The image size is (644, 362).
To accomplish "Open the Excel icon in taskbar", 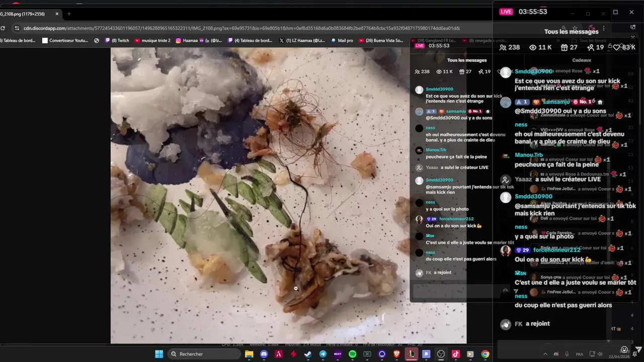I will pos(367,354).
